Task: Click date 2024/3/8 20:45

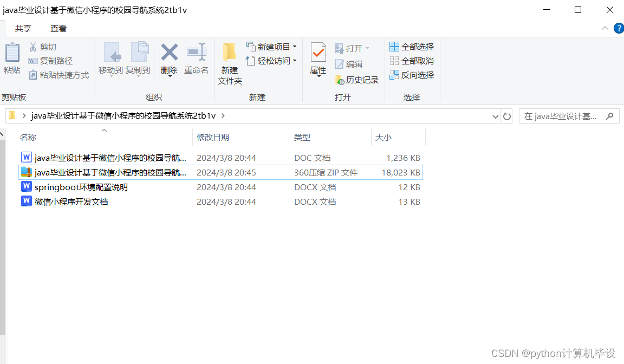Action: 226,173
